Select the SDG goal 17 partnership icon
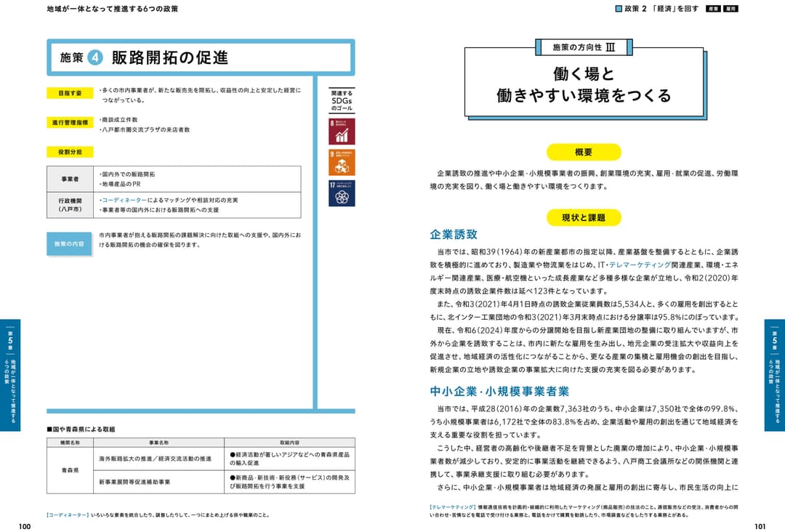785x532 pixels. click(342, 193)
